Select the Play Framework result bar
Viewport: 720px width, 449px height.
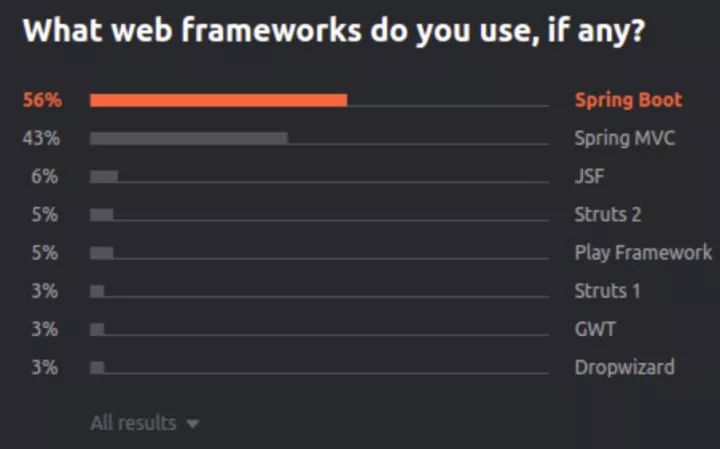[x=101, y=252]
